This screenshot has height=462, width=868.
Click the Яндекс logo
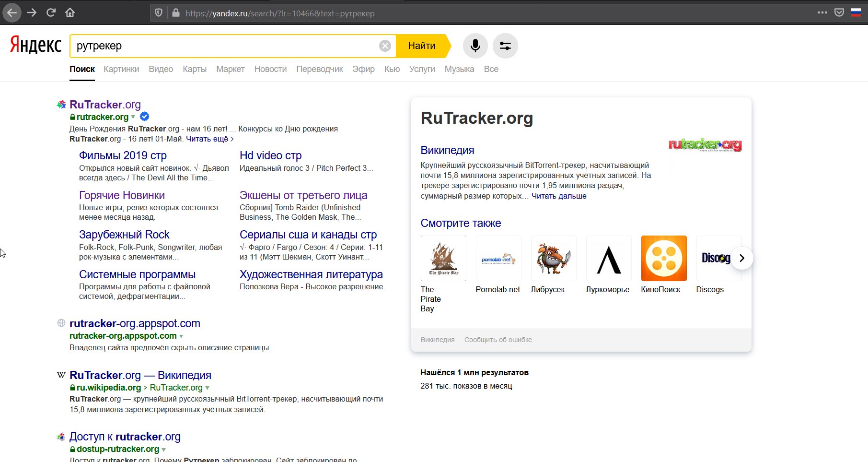(36, 45)
